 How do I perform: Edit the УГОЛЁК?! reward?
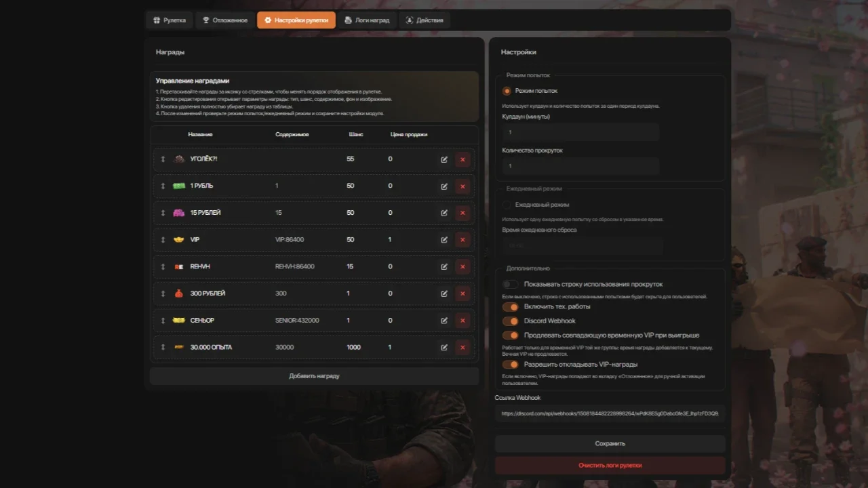point(444,159)
